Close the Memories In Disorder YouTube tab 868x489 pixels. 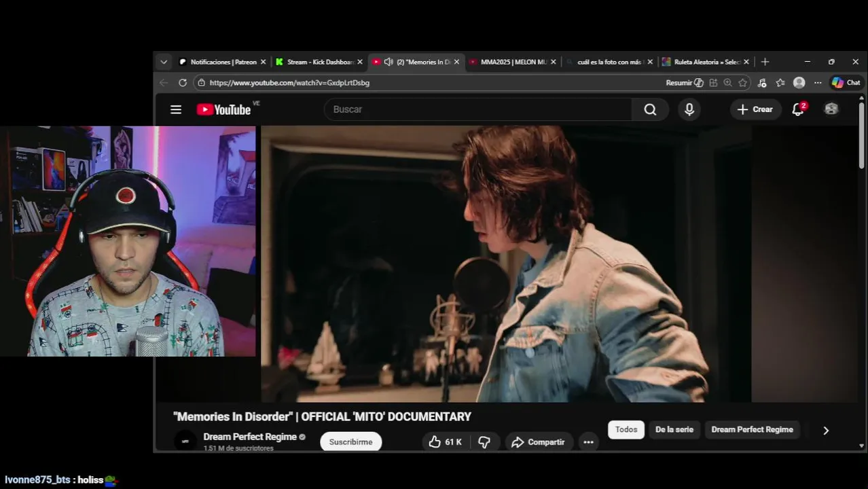(456, 62)
